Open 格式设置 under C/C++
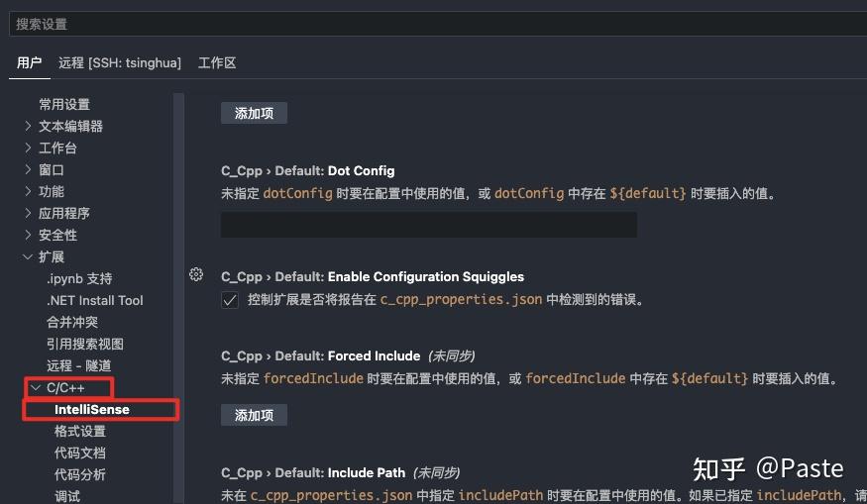Screen dimensions: 867x504 pyautogui.click(x=80, y=431)
